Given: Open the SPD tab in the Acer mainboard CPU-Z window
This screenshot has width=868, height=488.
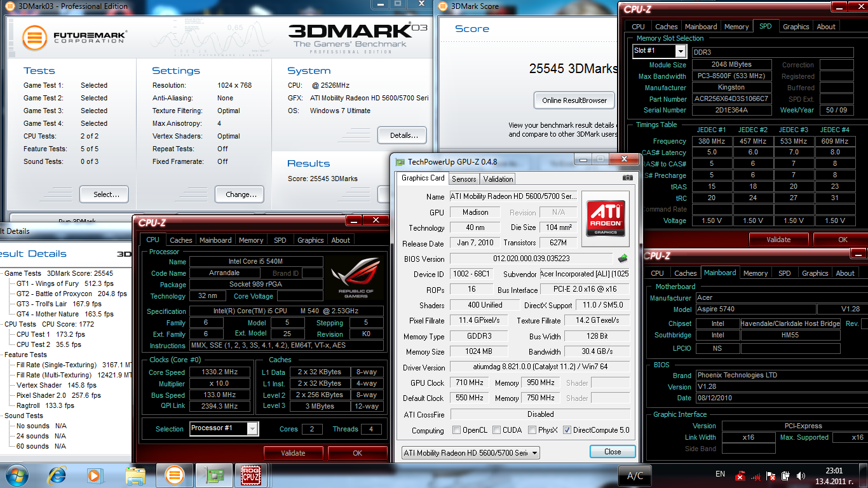Looking at the screenshot, I should coord(785,273).
